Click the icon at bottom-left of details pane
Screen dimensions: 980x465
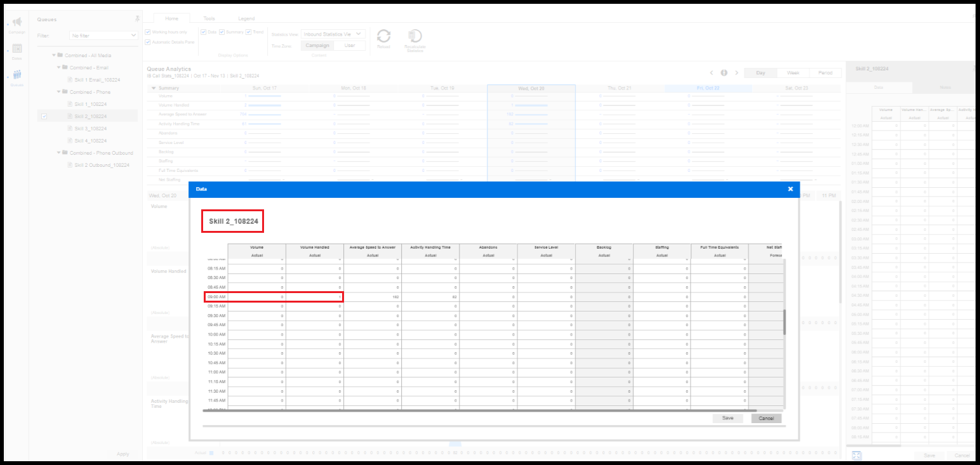(856, 455)
